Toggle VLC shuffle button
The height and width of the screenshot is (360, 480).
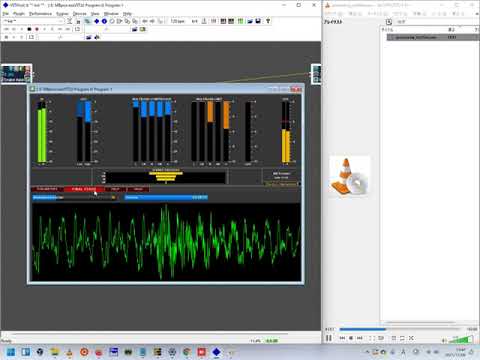click(x=411, y=338)
